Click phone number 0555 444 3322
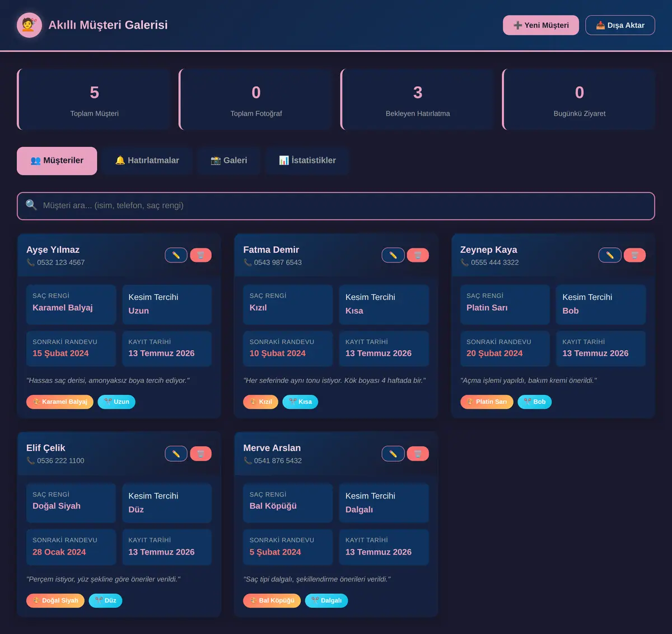The height and width of the screenshot is (634, 672). (495, 262)
